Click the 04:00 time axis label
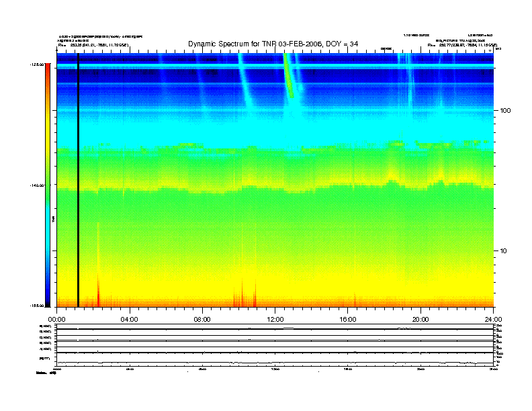 coord(130,320)
